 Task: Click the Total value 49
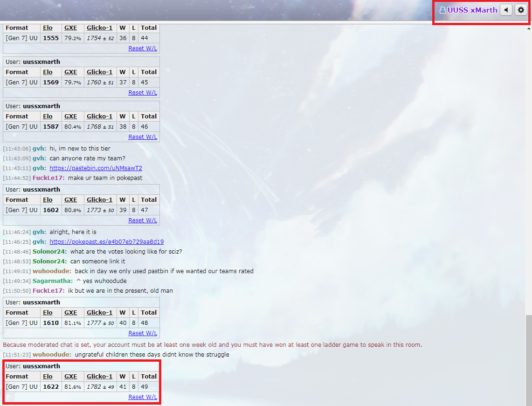click(145, 387)
